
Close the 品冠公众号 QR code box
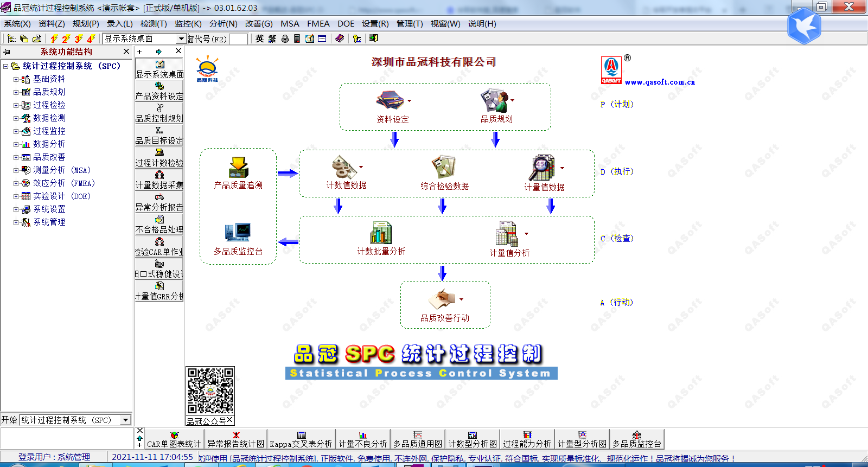click(x=229, y=420)
